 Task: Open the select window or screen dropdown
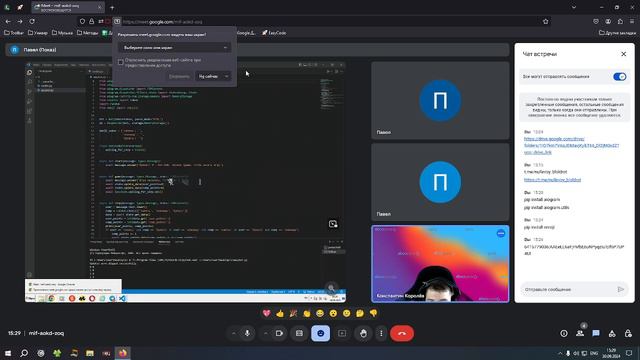[175, 48]
